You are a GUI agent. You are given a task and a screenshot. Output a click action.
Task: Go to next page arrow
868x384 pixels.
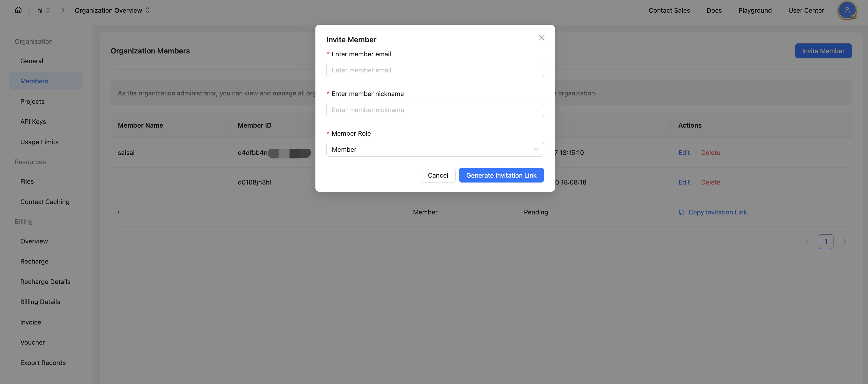pyautogui.click(x=844, y=242)
